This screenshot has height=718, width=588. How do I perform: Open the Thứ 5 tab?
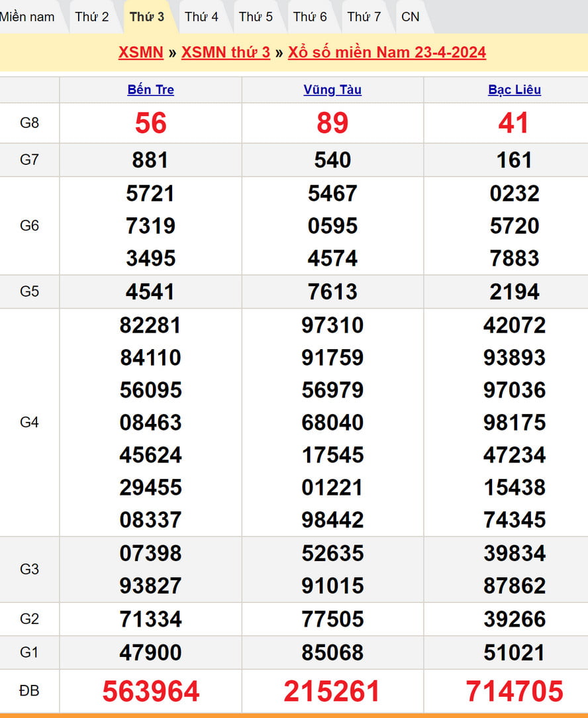[256, 17]
